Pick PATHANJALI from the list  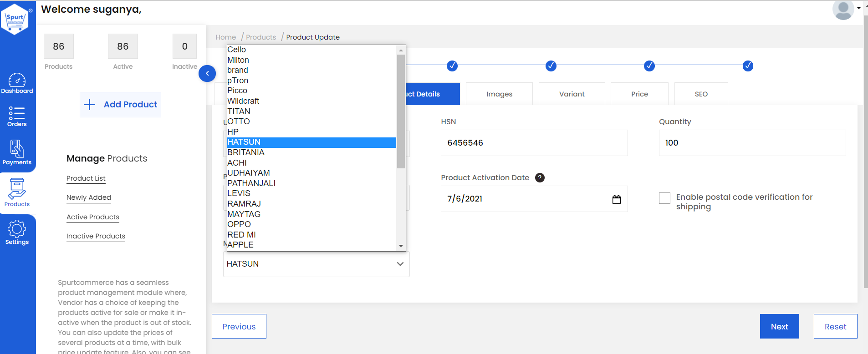point(311,183)
